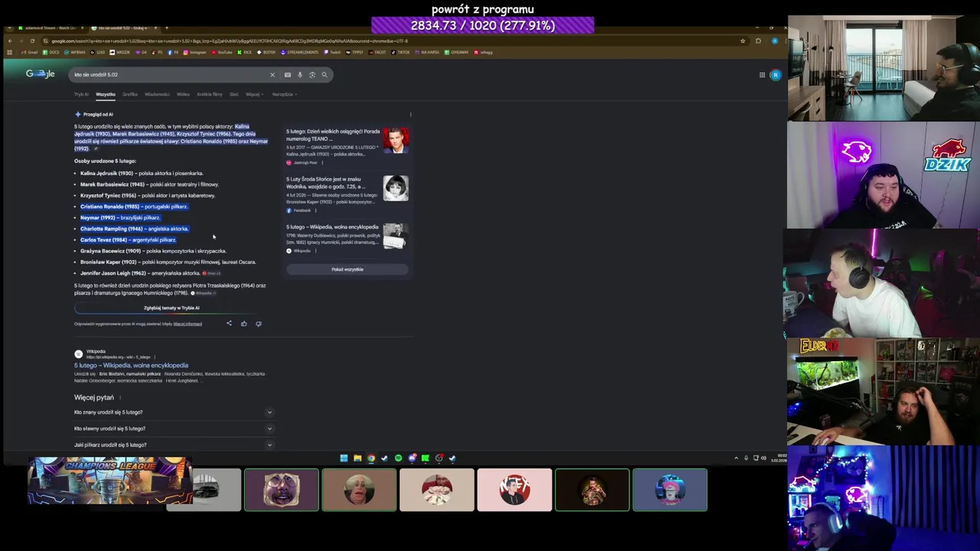Open the Google apps grid
This screenshot has height=551, width=980.
(762, 75)
